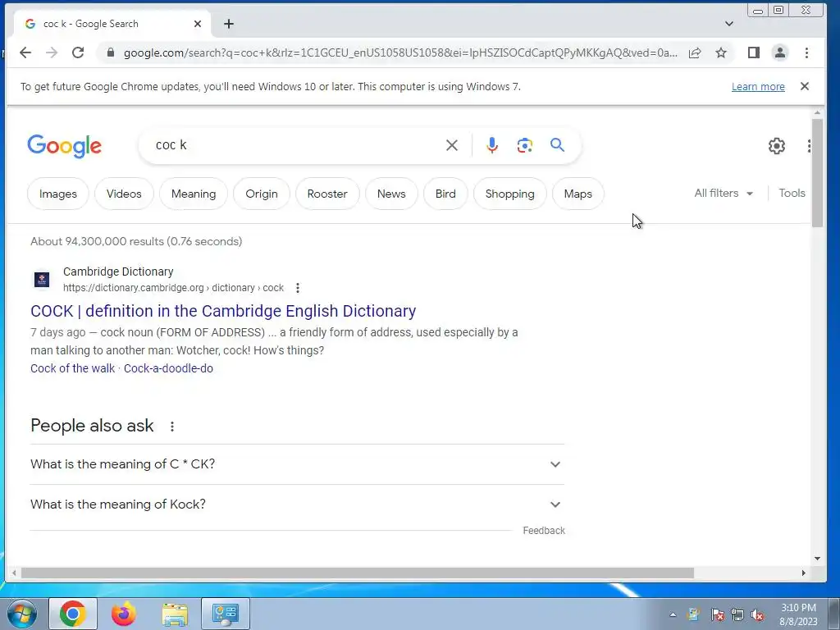840x630 pixels.
Task: Click the horizontal scrollbar thumb
Action: [x=358, y=573]
